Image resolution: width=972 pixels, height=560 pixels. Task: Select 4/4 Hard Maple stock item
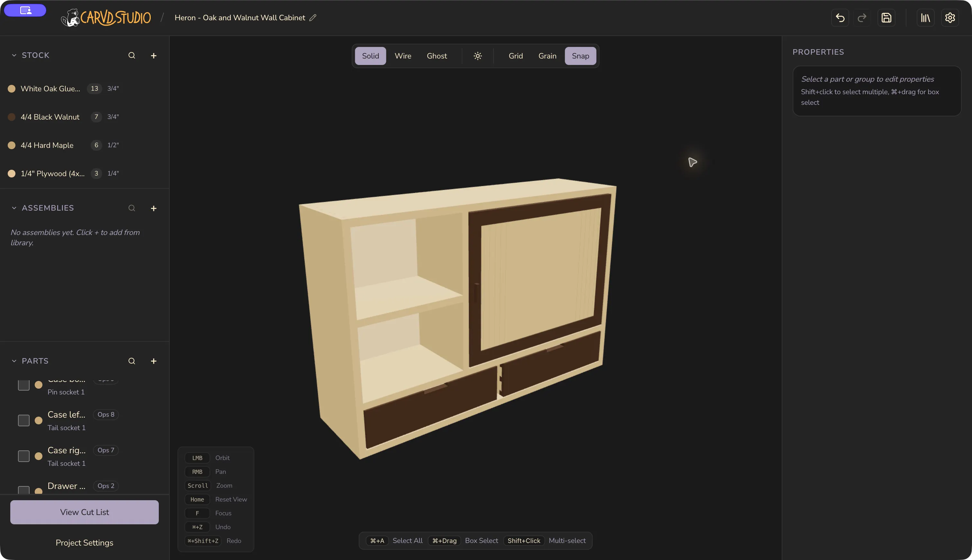[85, 145]
